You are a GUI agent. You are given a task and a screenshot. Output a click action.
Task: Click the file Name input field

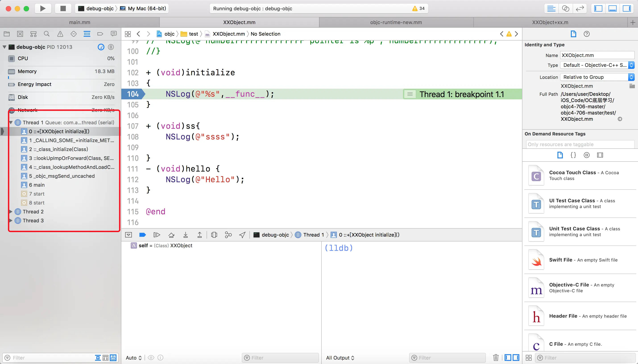tap(597, 55)
